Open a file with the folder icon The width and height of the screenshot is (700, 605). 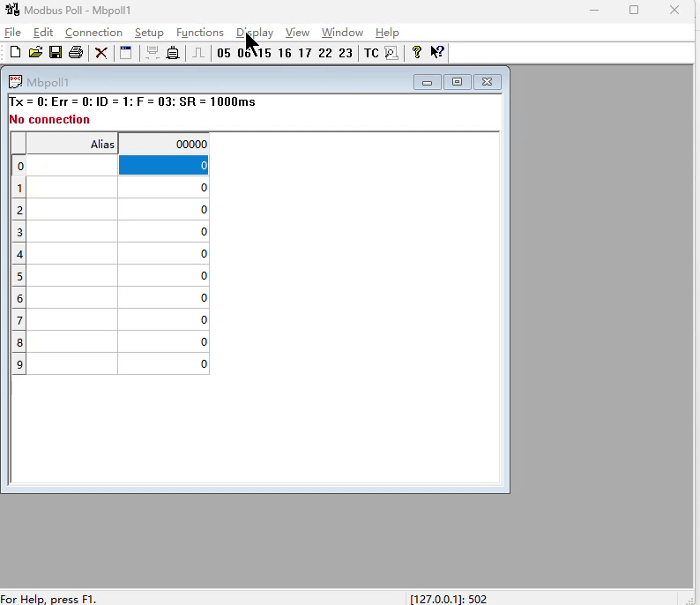point(35,53)
